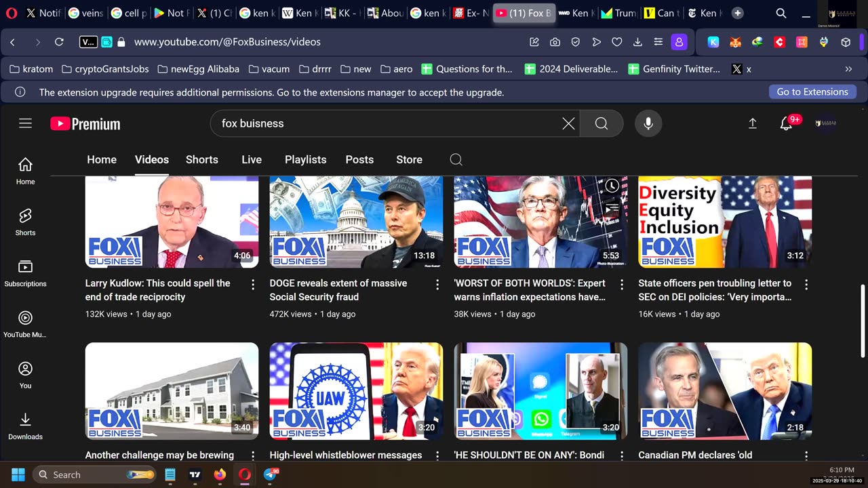Play the Jerome Powell inflation video thumbnail
868x488 pixels.
[x=540, y=222]
